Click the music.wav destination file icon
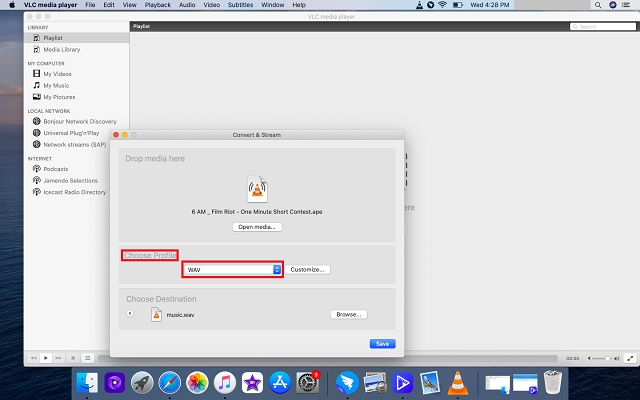 tap(156, 314)
